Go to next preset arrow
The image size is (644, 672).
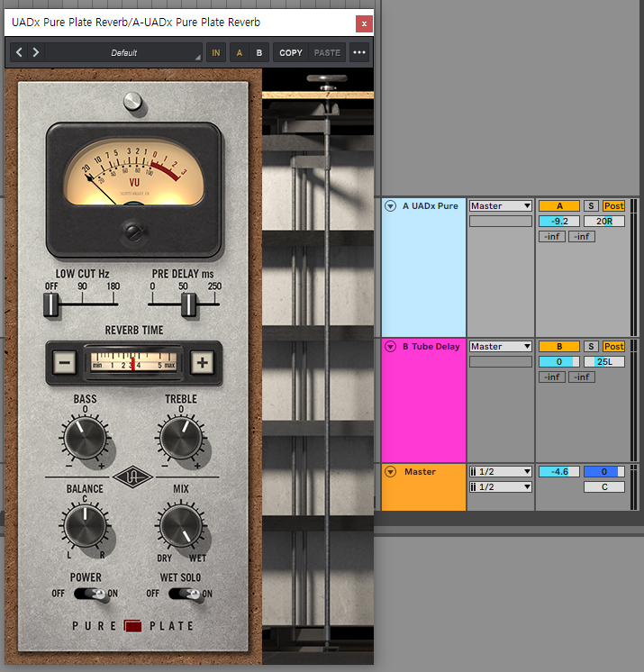(x=36, y=53)
